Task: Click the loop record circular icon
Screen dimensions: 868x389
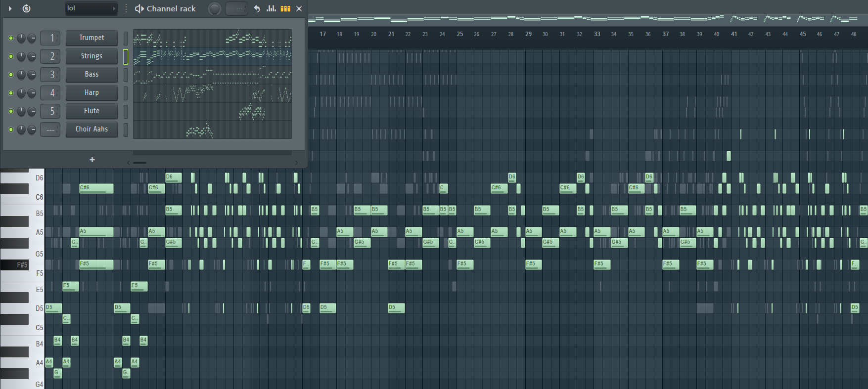Action: click(27, 8)
